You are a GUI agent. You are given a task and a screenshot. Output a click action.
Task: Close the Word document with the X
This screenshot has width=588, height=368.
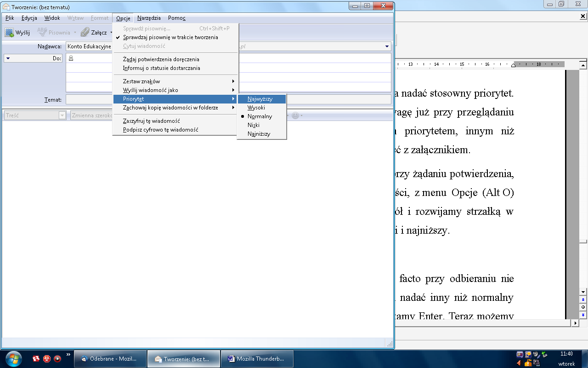pyautogui.click(x=583, y=16)
